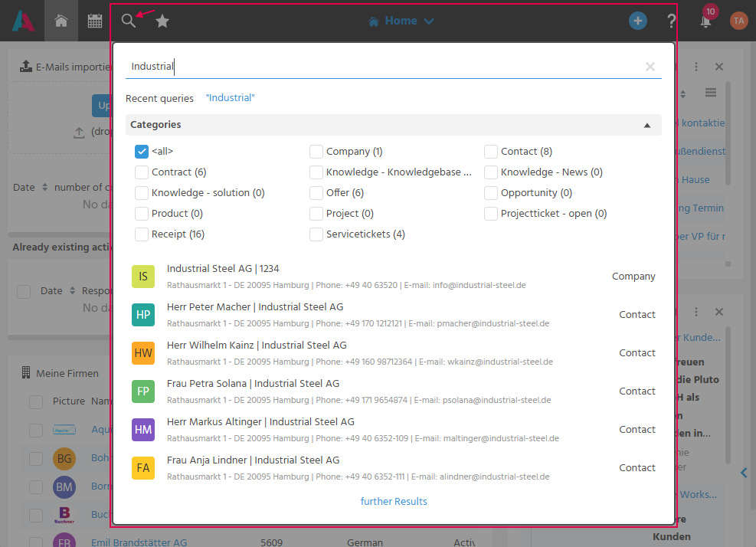Screen dimensions: 756x547
Task: Click the blue left chevron at right edge
Action: 744,473
